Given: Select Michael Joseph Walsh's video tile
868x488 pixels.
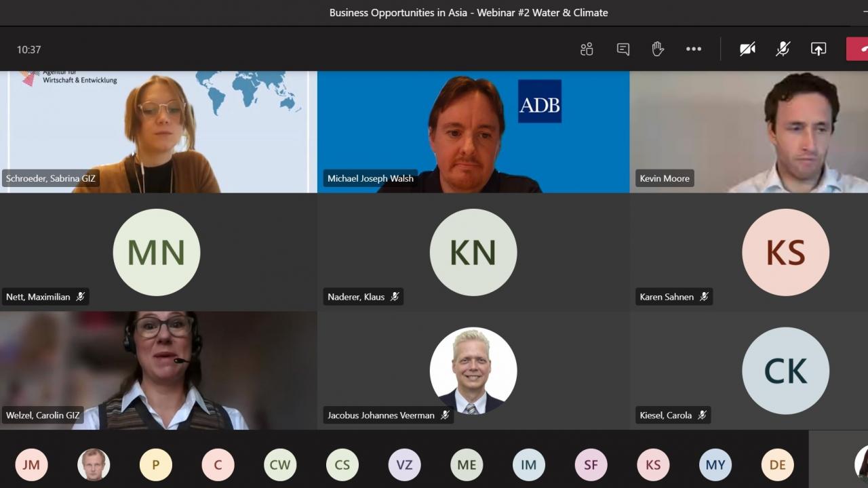Looking at the screenshot, I should (473, 131).
